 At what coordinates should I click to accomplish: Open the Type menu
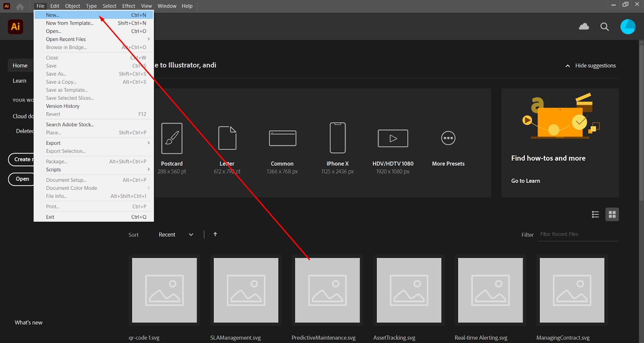[91, 6]
